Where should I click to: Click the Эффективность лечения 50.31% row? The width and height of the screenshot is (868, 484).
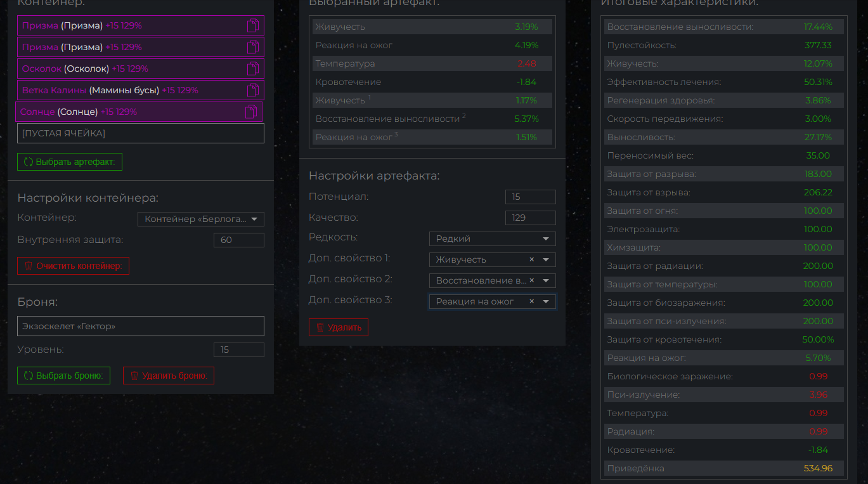pos(724,82)
